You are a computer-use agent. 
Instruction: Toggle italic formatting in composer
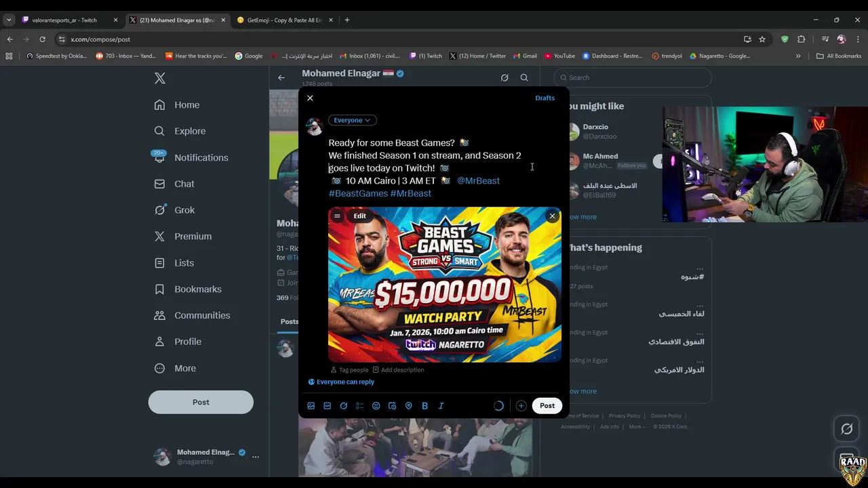[441, 406]
